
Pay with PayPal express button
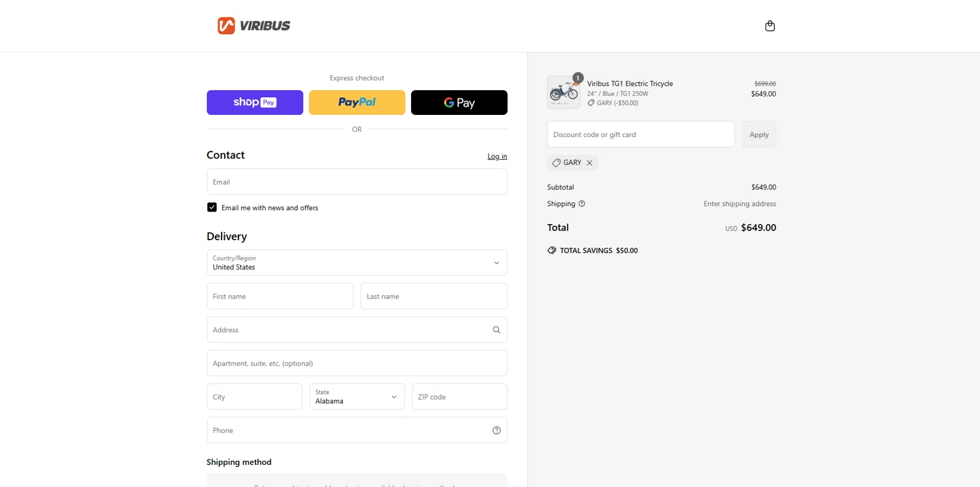pyautogui.click(x=357, y=102)
